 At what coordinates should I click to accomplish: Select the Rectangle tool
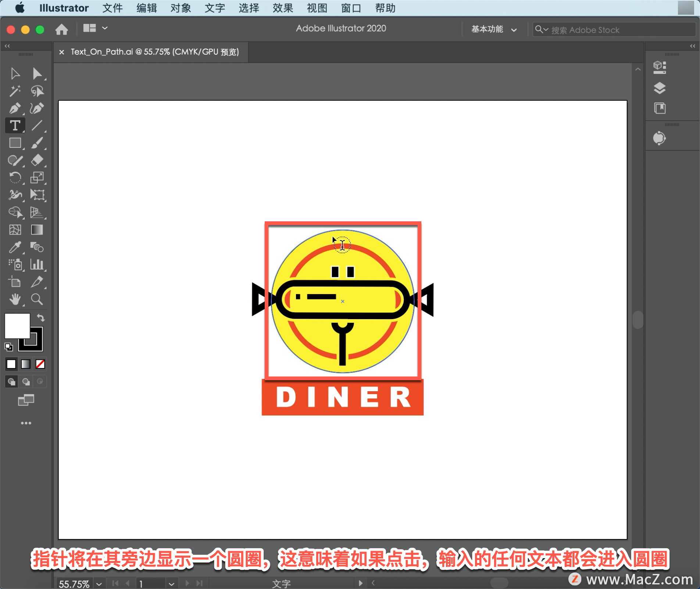click(x=15, y=143)
